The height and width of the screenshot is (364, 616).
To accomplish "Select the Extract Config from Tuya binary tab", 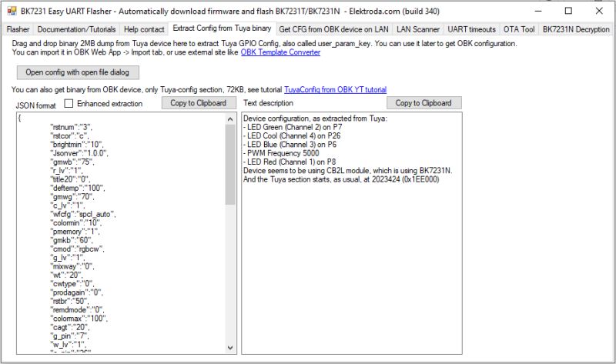I will click(x=222, y=28).
